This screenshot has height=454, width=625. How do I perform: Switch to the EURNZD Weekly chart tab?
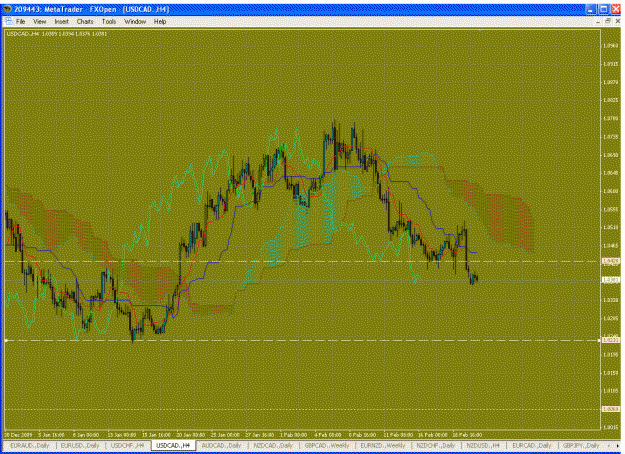point(383,445)
